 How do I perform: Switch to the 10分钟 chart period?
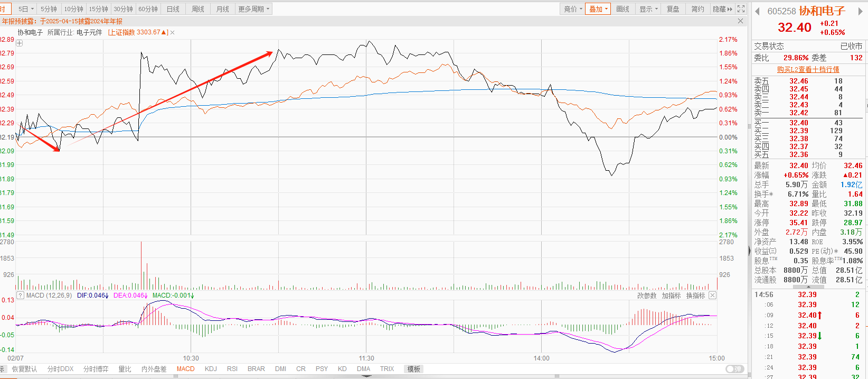click(x=73, y=9)
